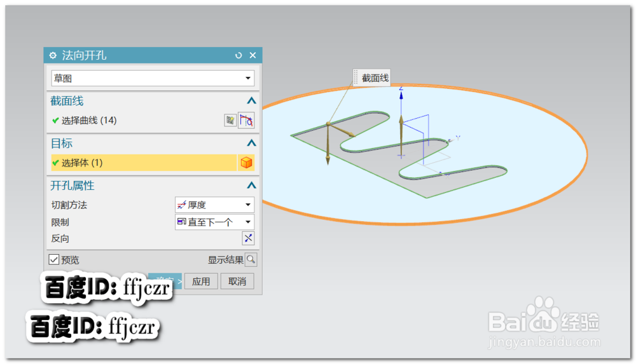Reset the 法向开孔 dialog
Screen dimensions: 636x364
click(238, 55)
